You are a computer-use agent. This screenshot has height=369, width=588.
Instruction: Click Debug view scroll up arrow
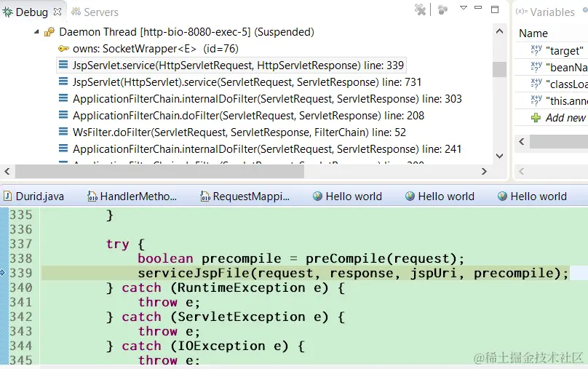[499, 31]
